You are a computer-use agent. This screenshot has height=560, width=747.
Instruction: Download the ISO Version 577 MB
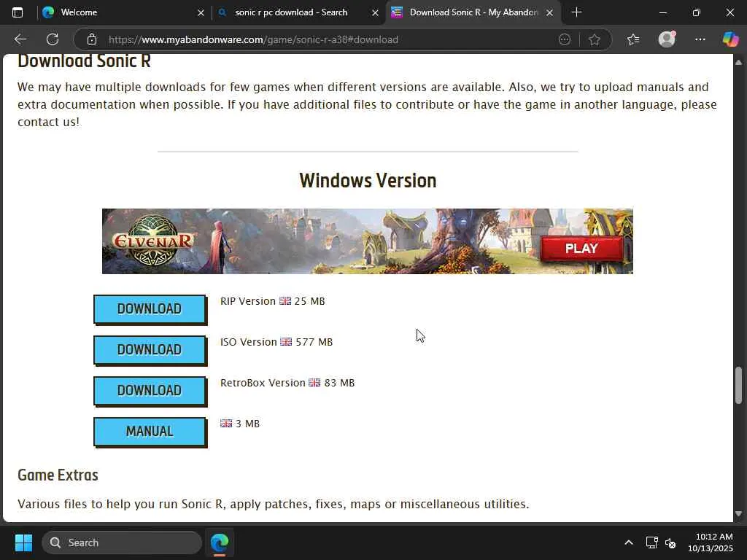tap(150, 350)
